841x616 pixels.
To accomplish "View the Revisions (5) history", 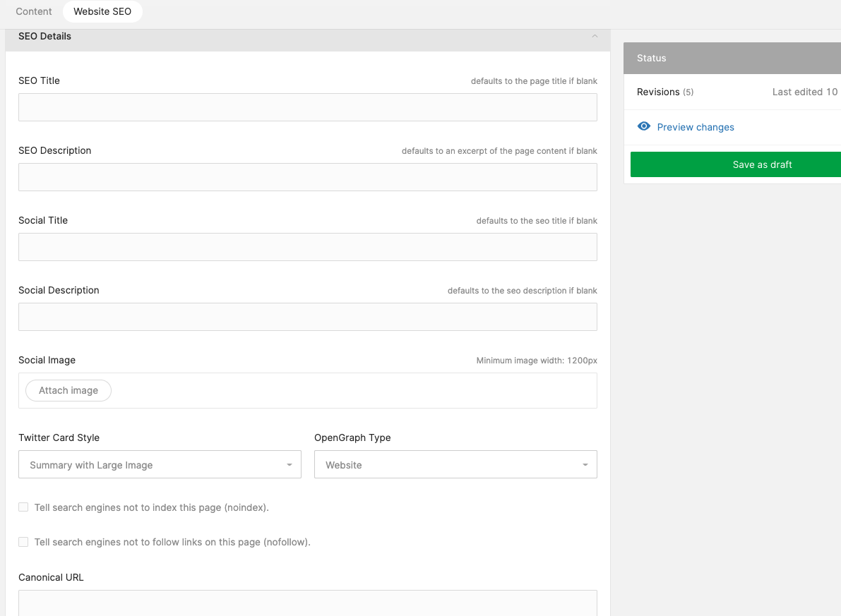I will point(664,92).
